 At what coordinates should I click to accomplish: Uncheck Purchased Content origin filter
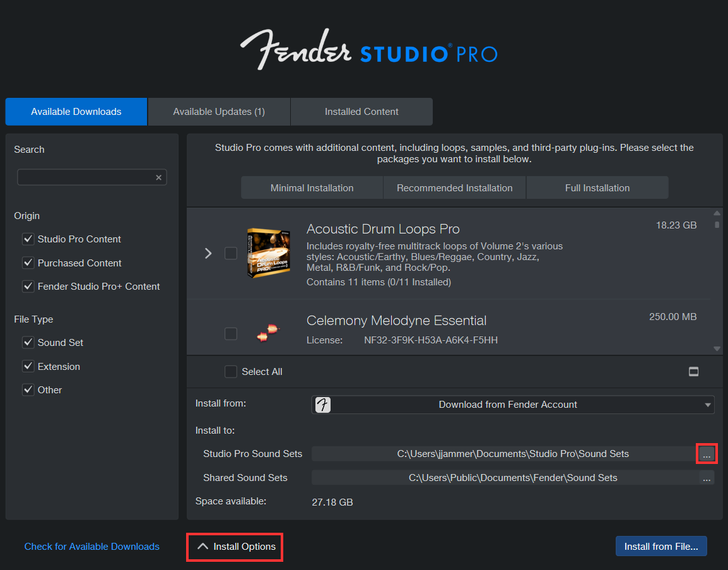click(x=28, y=263)
